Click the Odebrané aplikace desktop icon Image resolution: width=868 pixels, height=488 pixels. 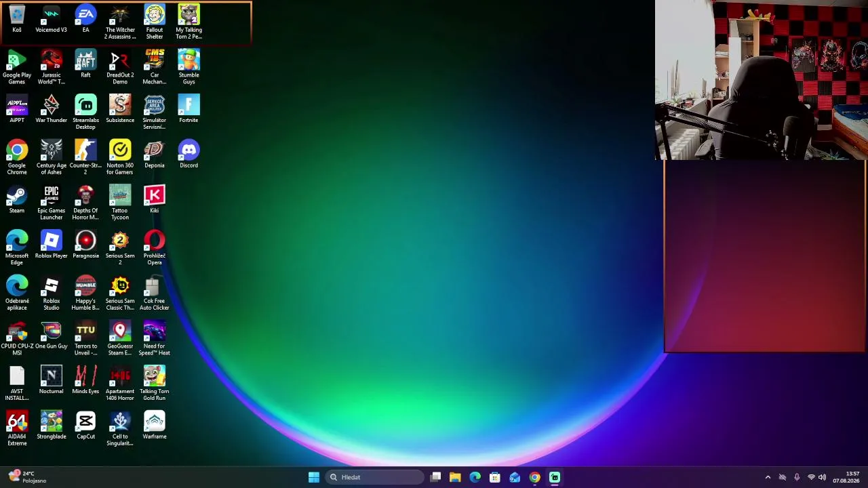[x=17, y=293]
